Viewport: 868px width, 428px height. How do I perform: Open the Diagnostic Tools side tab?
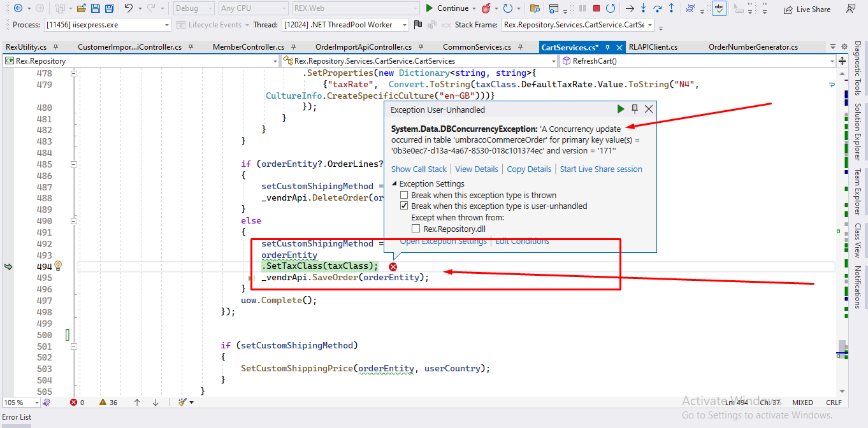pyautogui.click(x=858, y=68)
